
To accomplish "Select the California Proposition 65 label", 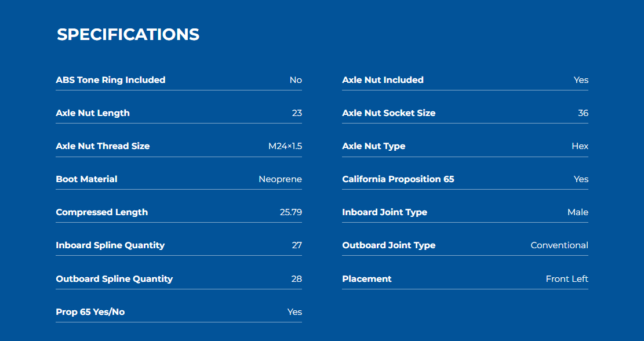I will coord(398,179).
